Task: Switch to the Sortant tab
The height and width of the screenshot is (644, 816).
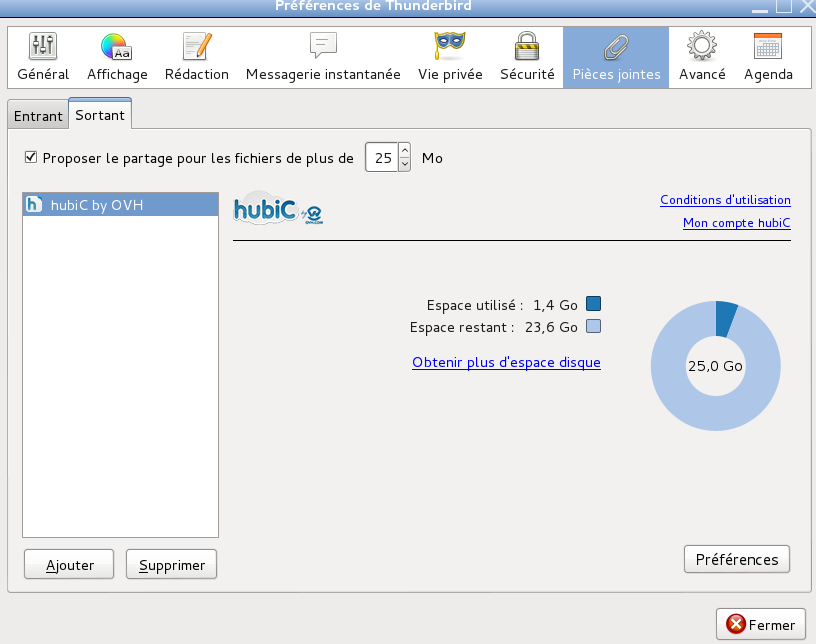Action: [100, 114]
